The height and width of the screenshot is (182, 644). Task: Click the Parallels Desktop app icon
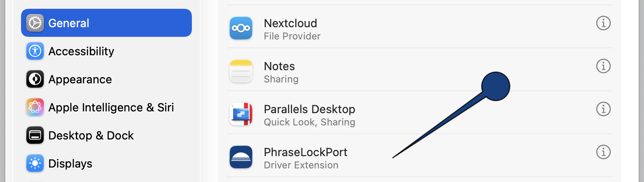241,114
